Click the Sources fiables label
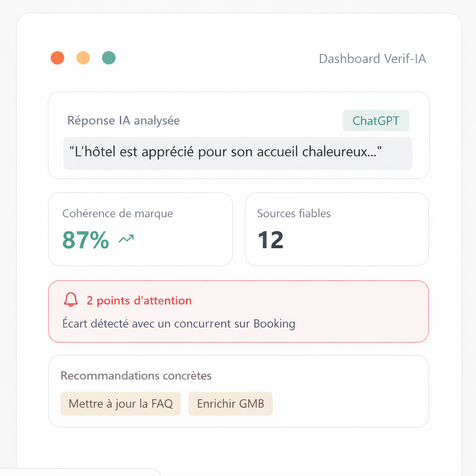The height and width of the screenshot is (476, 476). 294,214
